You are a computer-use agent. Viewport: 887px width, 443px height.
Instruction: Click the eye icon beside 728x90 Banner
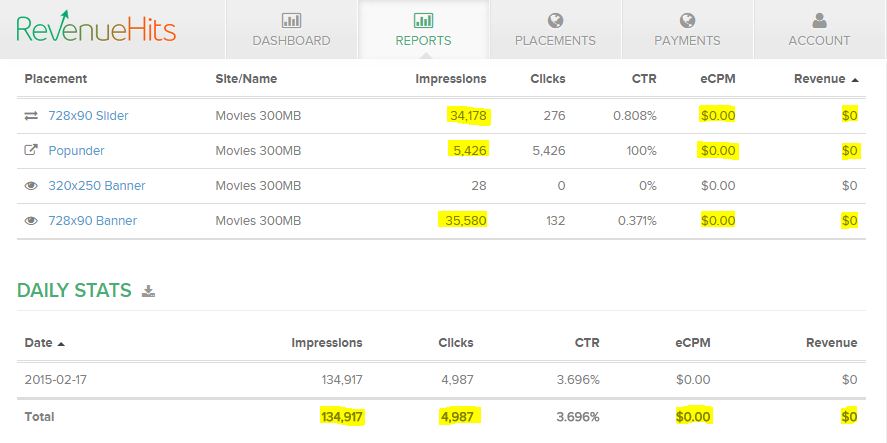[x=31, y=221]
